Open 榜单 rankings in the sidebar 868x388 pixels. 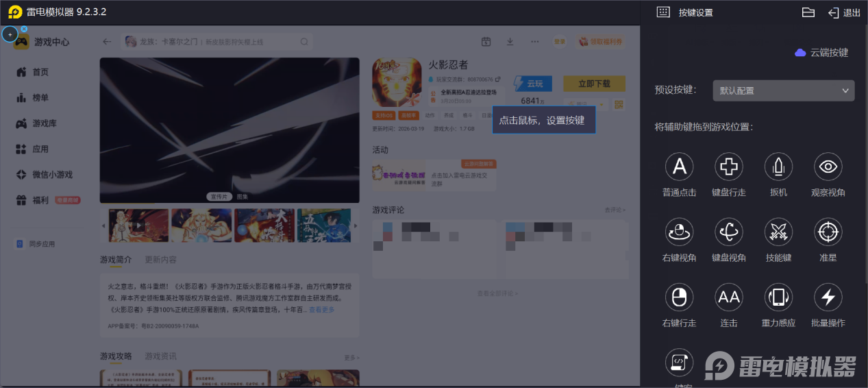[x=32, y=98]
